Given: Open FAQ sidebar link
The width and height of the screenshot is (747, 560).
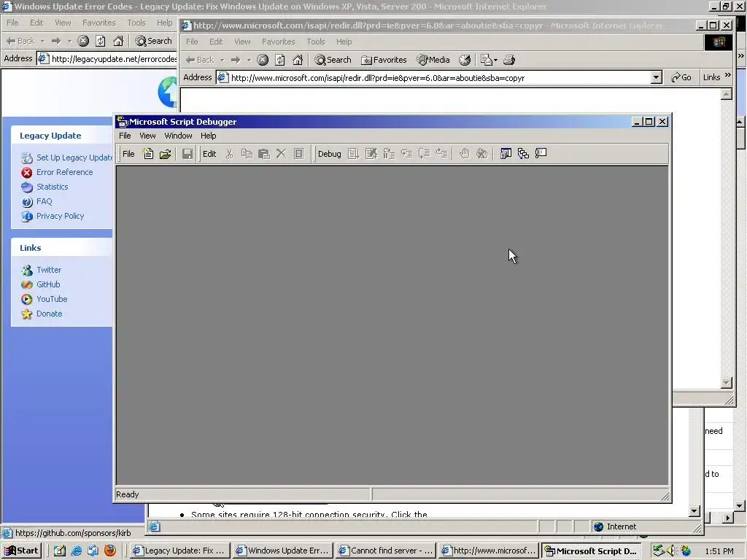Looking at the screenshot, I should click(44, 201).
